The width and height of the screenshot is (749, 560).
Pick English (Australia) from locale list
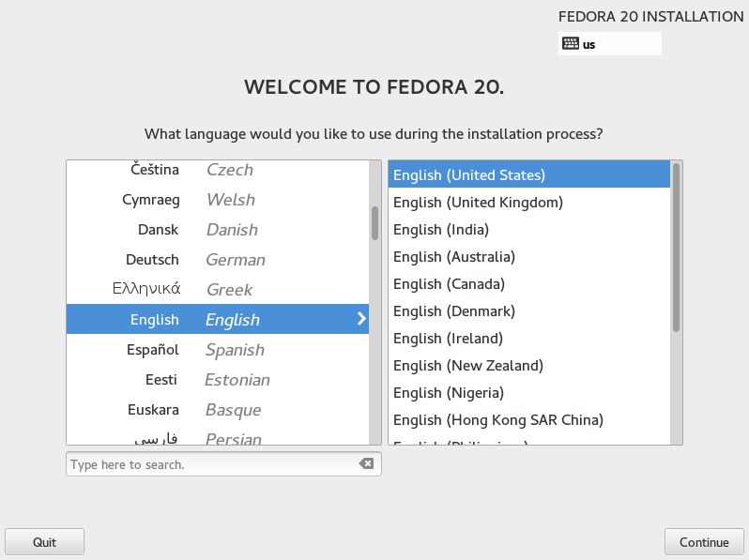click(x=528, y=256)
